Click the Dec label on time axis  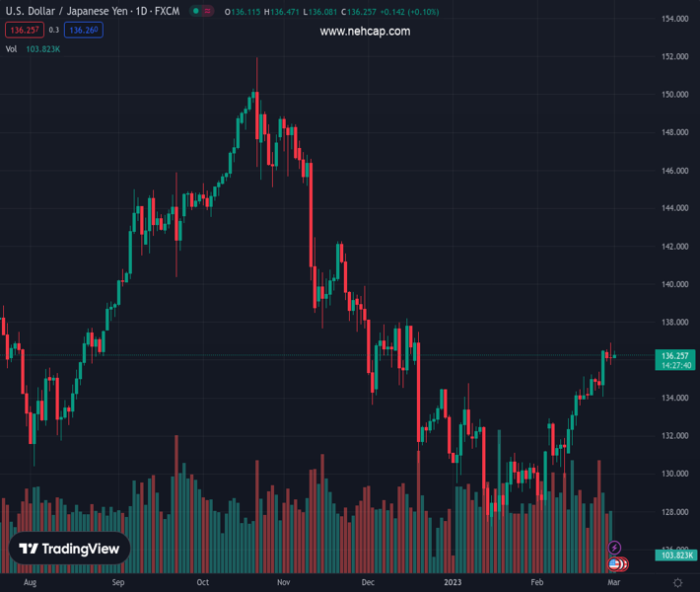point(368,582)
